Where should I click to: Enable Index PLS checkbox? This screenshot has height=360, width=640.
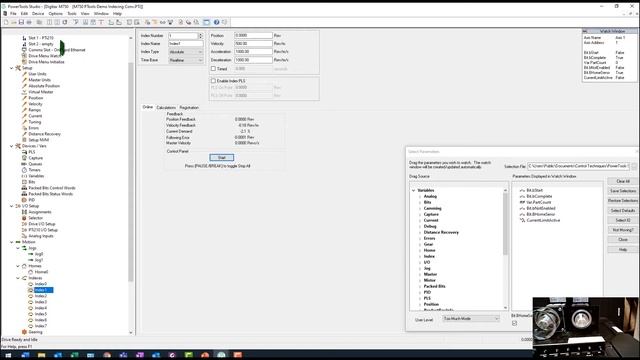(213, 81)
